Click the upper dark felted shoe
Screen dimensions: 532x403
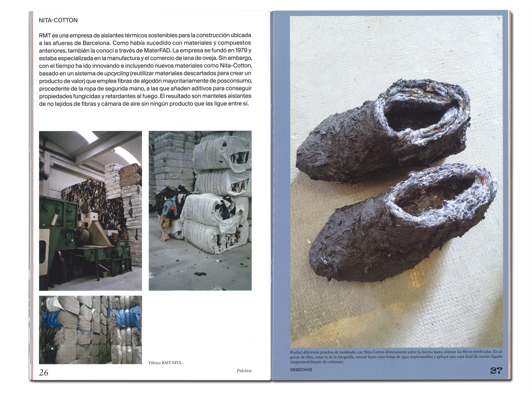tap(383, 131)
